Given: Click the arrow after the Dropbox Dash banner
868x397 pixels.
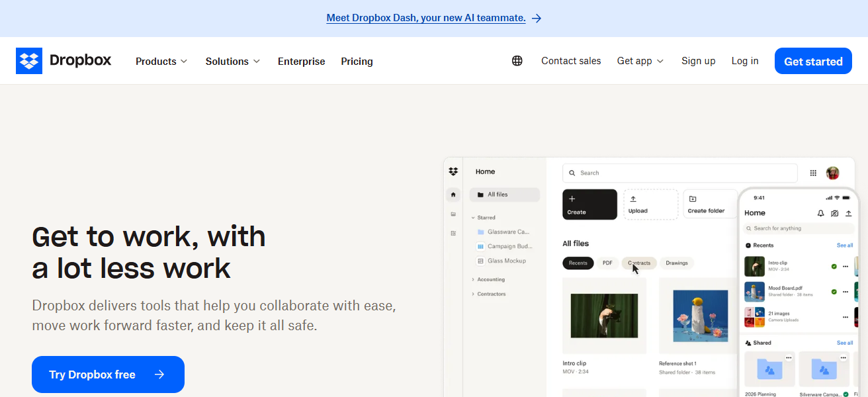Looking at the screenshot, I should 537,19.
